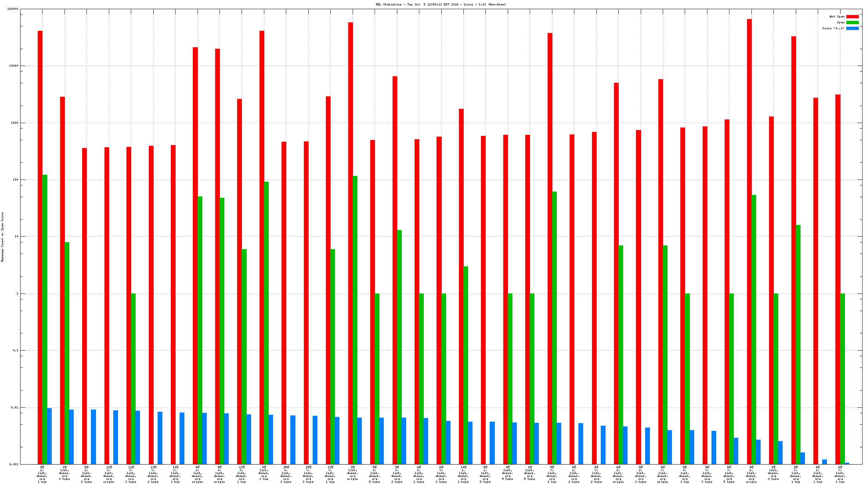Viewport: 868px width, 488px height.
Task: Click the 'Message Count or Spam Score' y-axis label
Action: [x=2, y=237]
